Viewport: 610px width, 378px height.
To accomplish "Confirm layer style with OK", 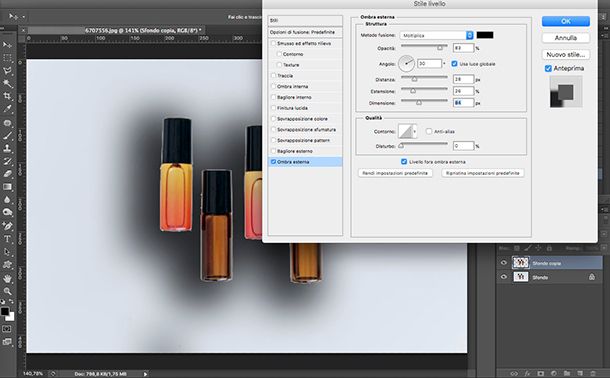I will pyautogui.click(x=566, y=21).
